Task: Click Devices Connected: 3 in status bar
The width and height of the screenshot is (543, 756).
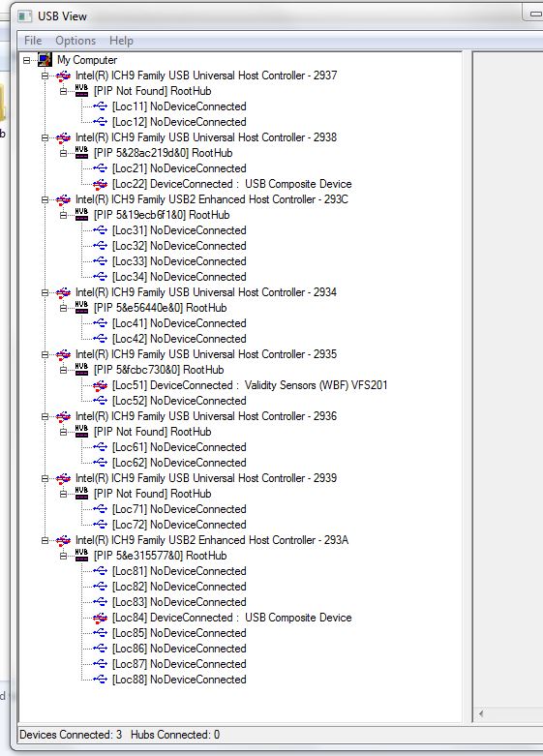Action: click(x=71, y=735)
